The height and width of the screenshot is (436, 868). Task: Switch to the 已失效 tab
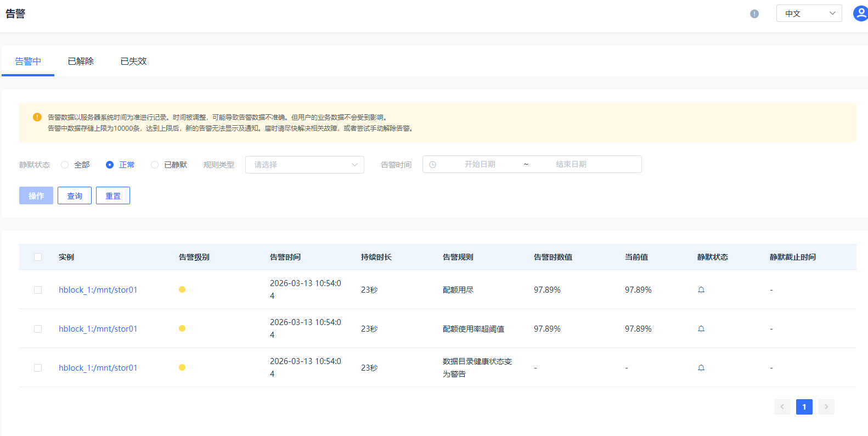tap(133, 61)
